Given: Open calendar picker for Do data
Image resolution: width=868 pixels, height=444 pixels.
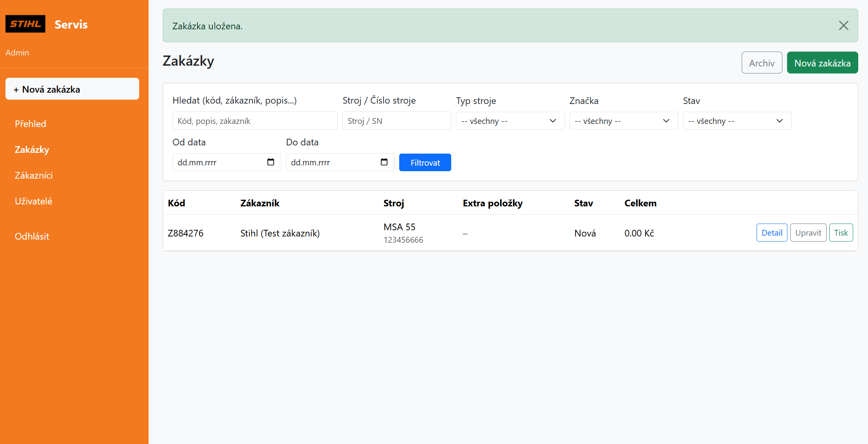Looking at the screenshot, I should [384, 162].
